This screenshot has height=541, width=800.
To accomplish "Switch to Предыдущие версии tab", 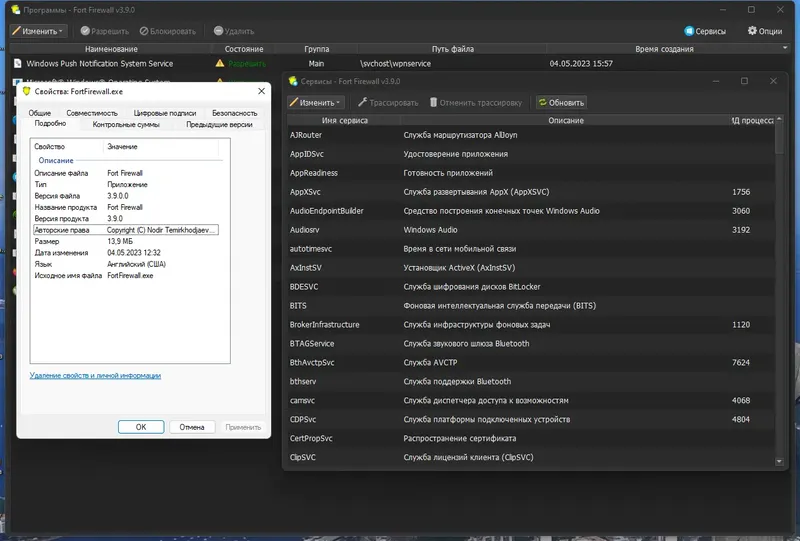I will tap(219, 124).
